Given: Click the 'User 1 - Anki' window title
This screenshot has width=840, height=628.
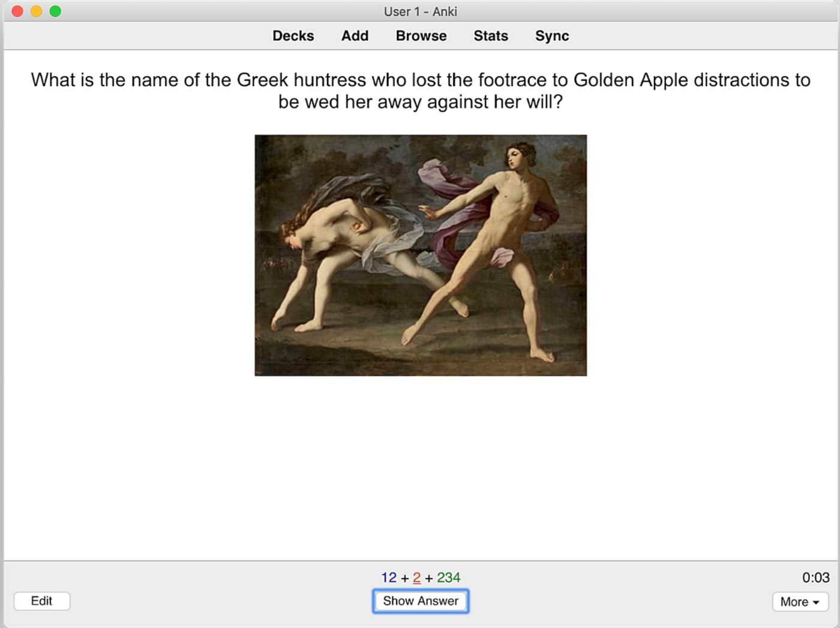Looking at the screenshot, I should pyautogui.click(x=420, y=11).
